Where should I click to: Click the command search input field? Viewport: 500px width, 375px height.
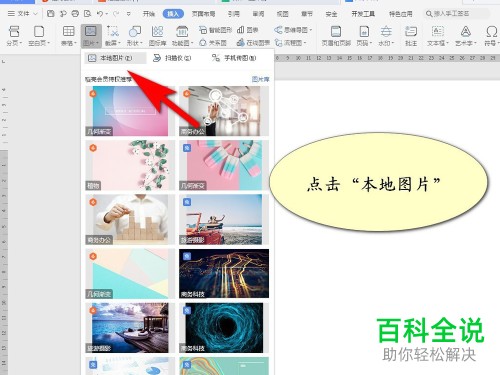(457, 14)
